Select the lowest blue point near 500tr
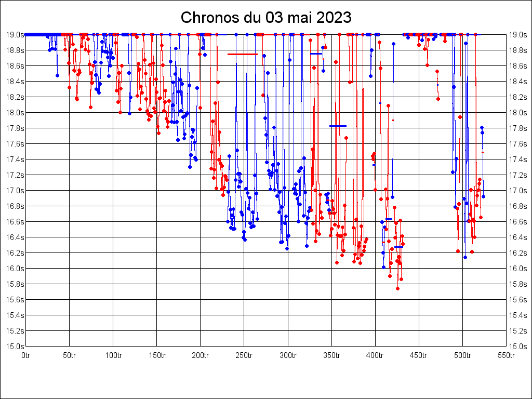 point(465,257)
